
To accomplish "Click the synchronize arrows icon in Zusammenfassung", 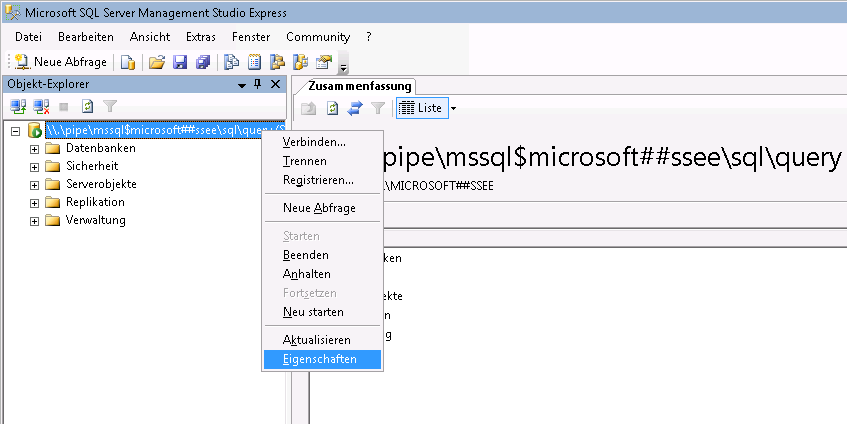I will [355, 109].
